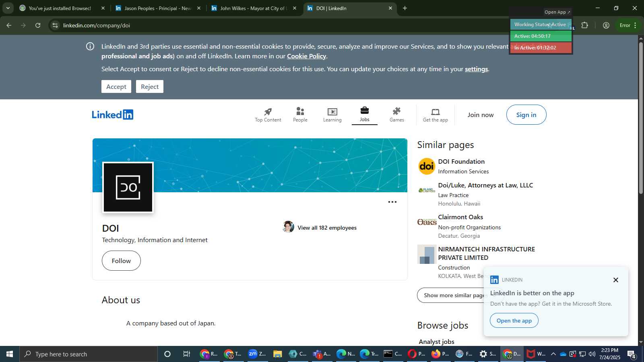Open Task View on the taskbar
Image resolution: width=644 pixels, height=362 pixels.
tap(187, 354)
